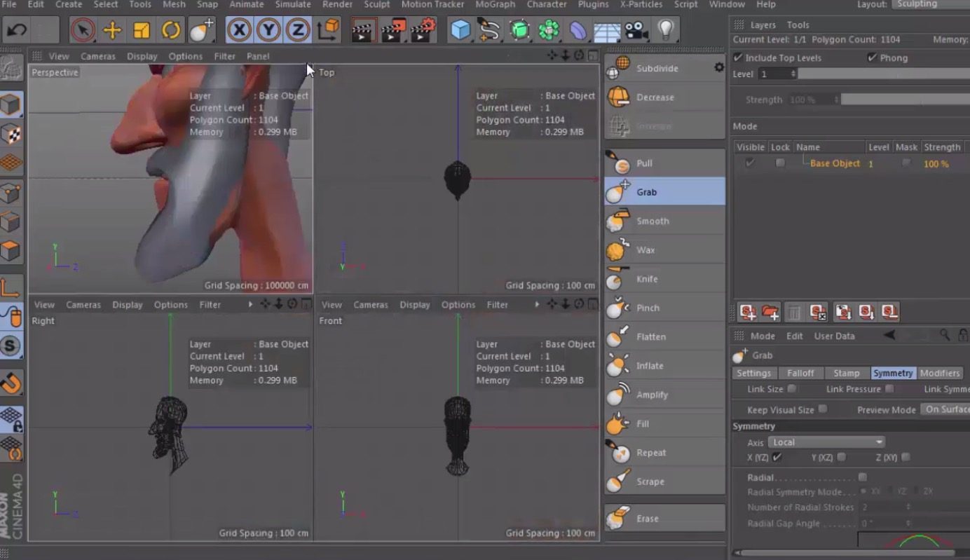This screenshot has width=970, height=560.
Task: Select the Wax sculpt brush
Action: pyautogui.click(x=664, y=250)
